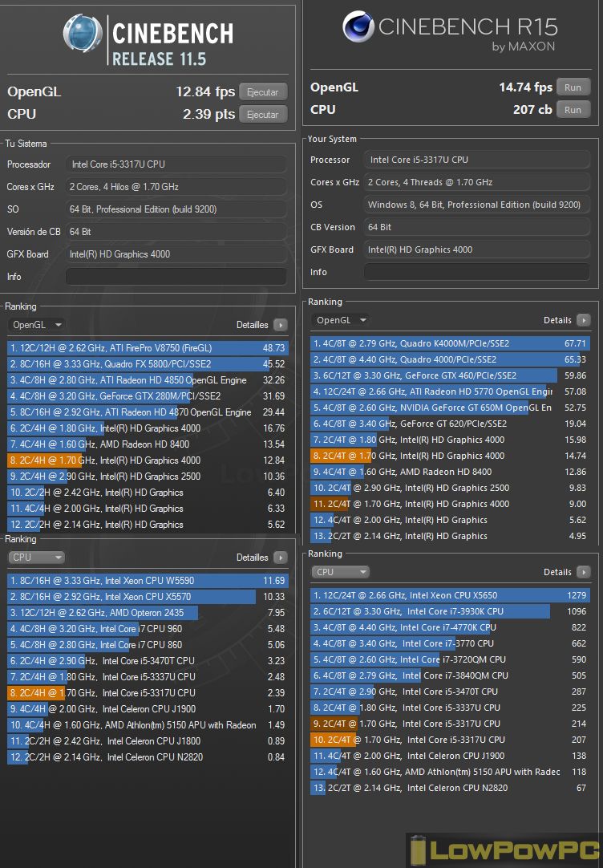The width and height of the screenshot is (603, 868).
Task: Select the Quadro FX 5800/PCI/SSE2 ranking row
Action: (x=148, y=364)
